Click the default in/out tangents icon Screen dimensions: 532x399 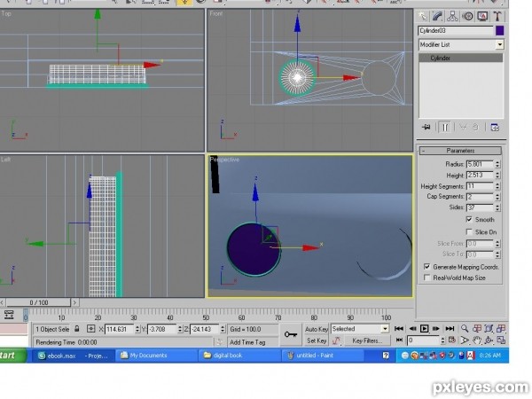coord(336,340)
